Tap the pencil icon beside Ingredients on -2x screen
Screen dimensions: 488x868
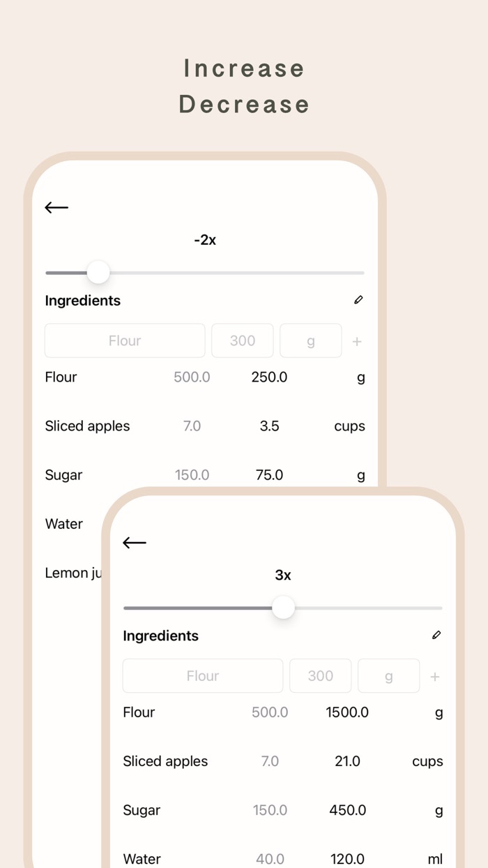tap(358, 299)
